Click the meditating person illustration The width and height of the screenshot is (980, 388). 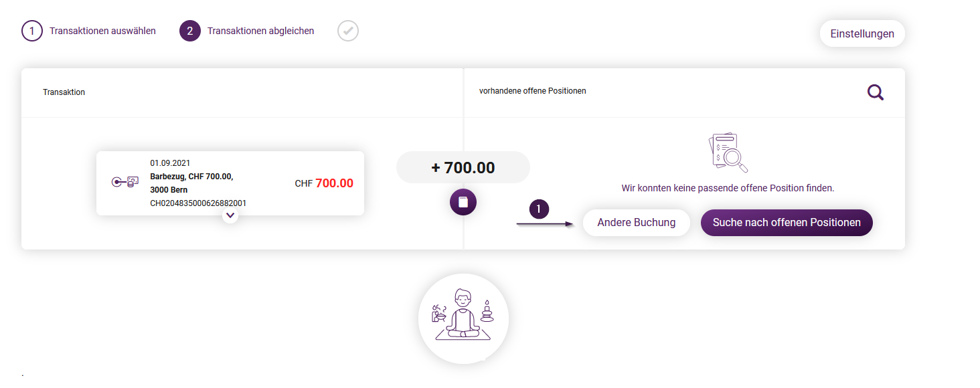[463, 318]
